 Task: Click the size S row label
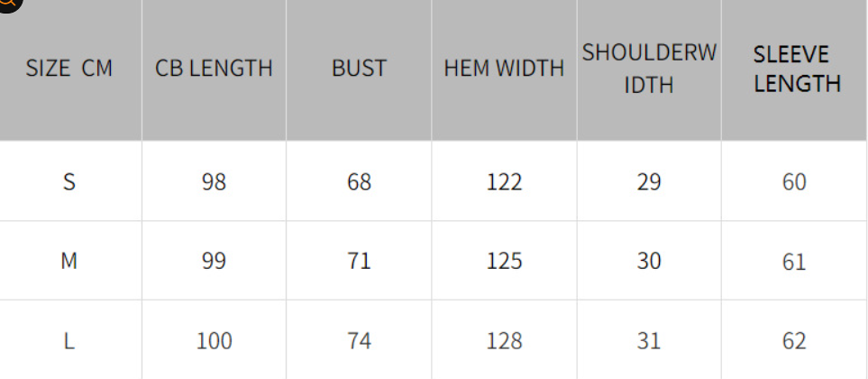[69, 182]
